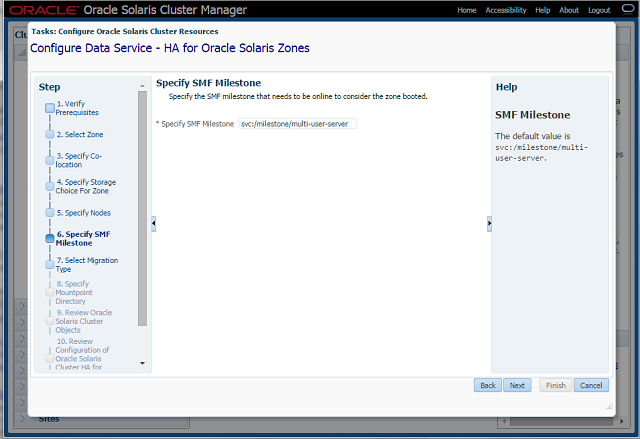Screen dimensions: 640x439
Task: Click the Specify SMF Milestone text field
Action: [296, 124]
